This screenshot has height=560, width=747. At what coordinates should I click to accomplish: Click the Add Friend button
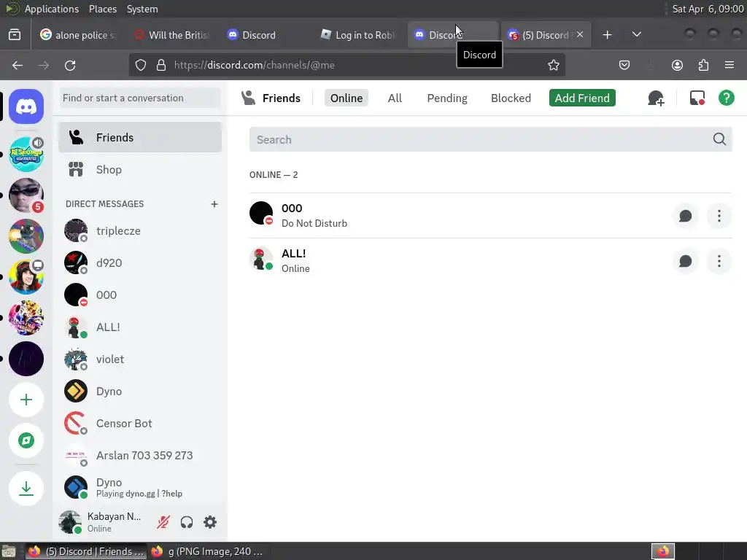tap(582, 98)
